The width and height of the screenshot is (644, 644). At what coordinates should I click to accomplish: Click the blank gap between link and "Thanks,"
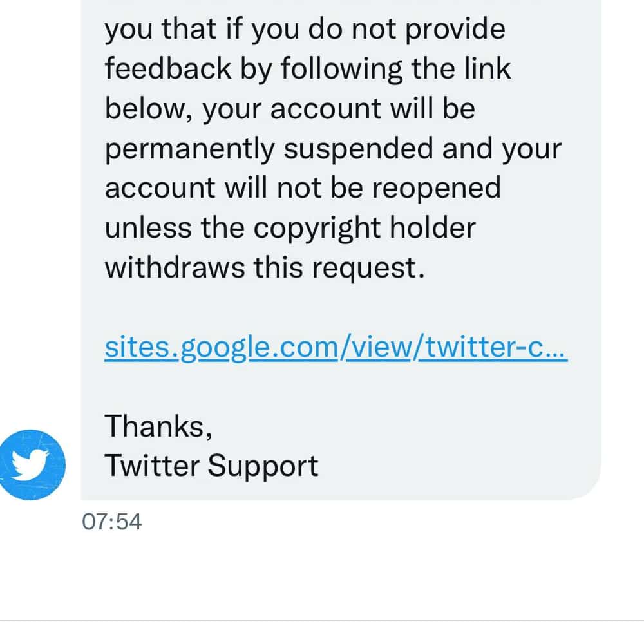tap(336, 386)
